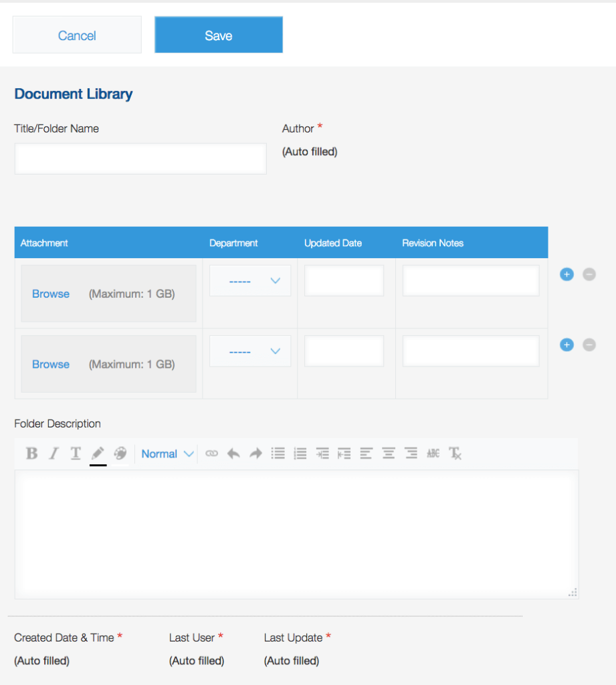The image size is (616, 685).
Task: Open the Normal paragraph style dropdown
Action: click(x=166, y=454)
